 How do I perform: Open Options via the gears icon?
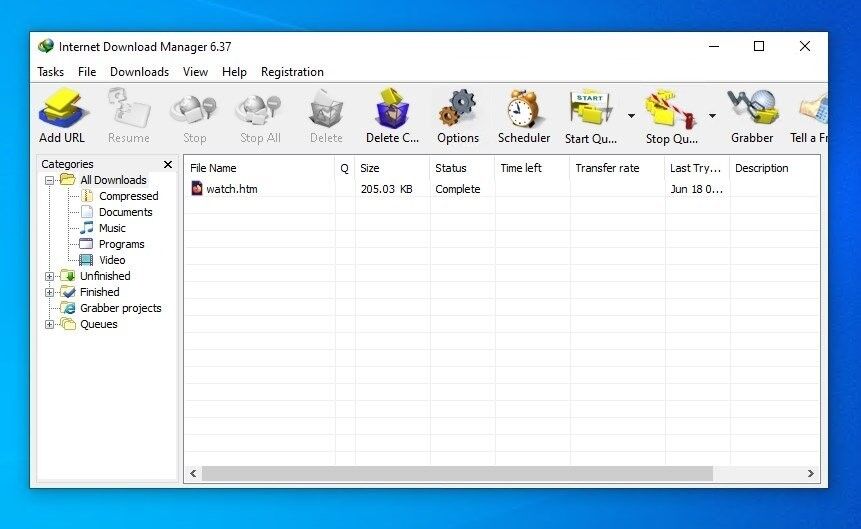click(457, 108)
